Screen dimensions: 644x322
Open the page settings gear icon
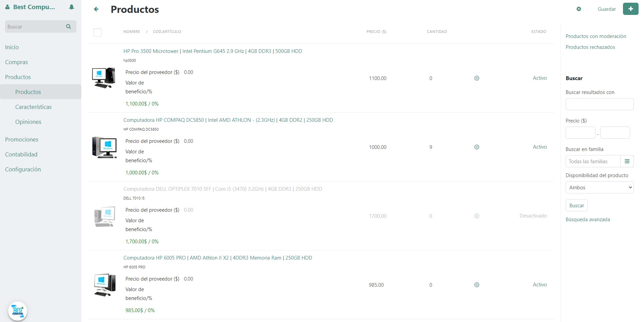(579, 9)
